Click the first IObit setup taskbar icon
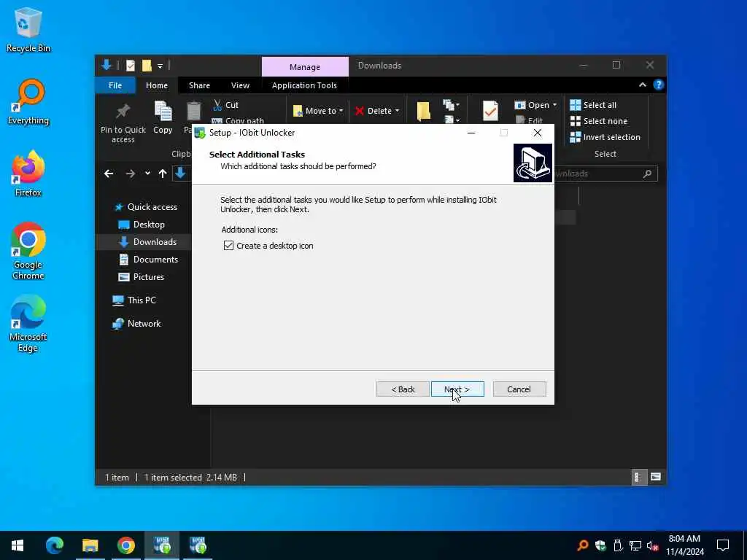The width and height of the screenshot is (747, 560). [162, 545]
